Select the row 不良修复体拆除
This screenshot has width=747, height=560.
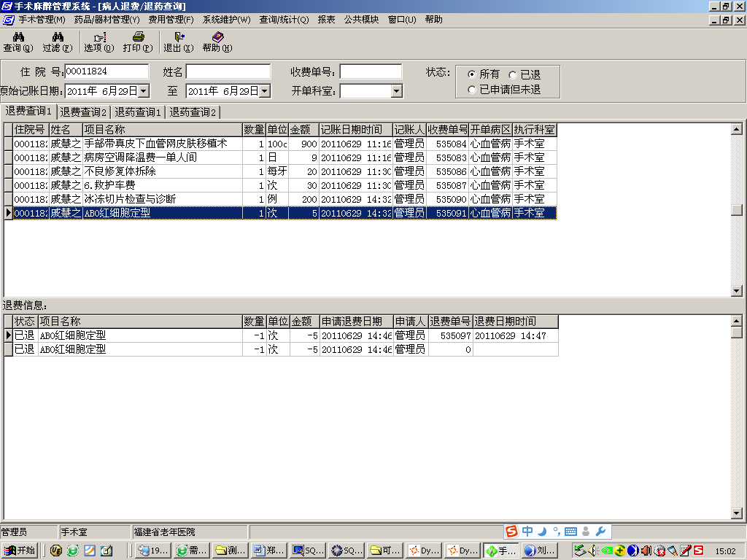click(281, 171)
